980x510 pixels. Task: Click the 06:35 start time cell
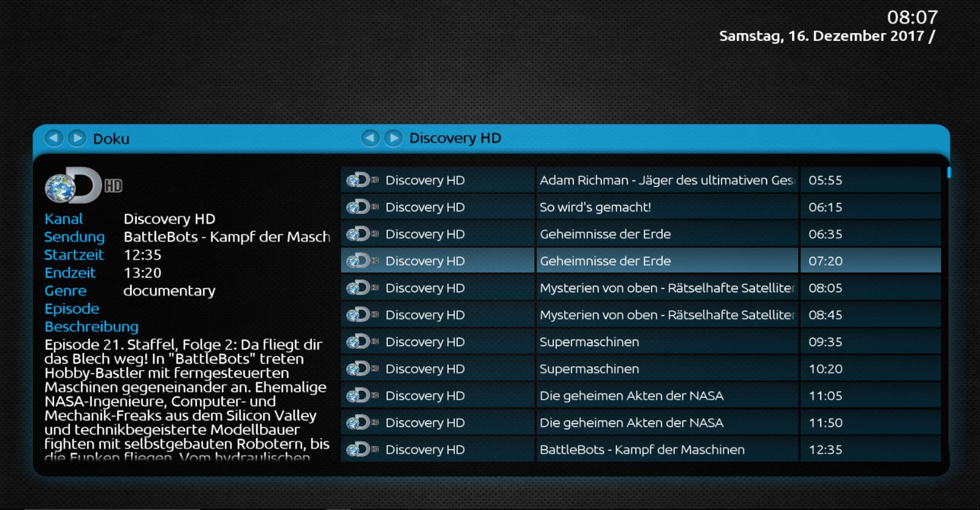click(x=870, y=234)
